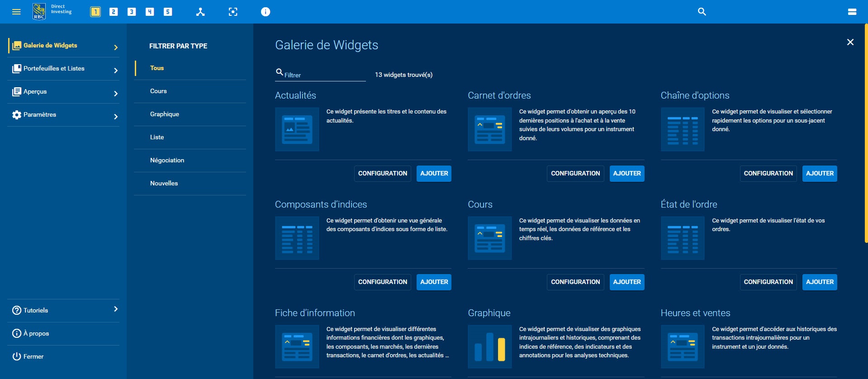Click the À propos info icon
This screenshot has width=868, height=379.
coord(17,333)
